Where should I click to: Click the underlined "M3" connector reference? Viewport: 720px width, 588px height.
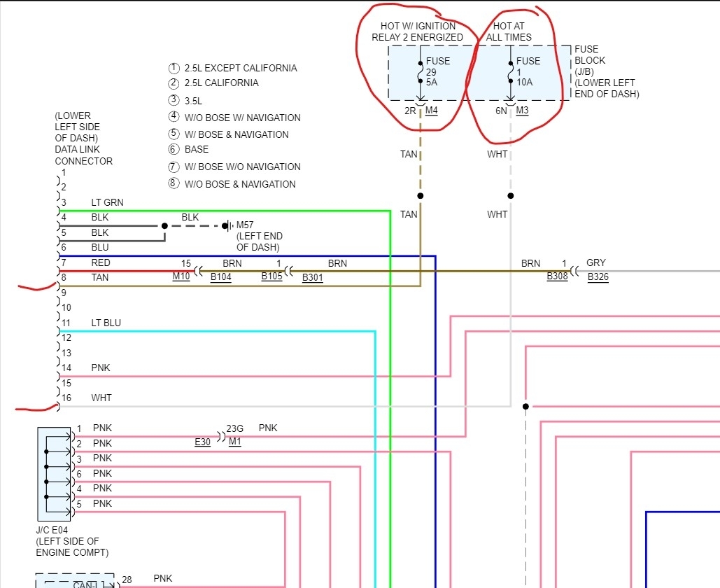(522, 111)
